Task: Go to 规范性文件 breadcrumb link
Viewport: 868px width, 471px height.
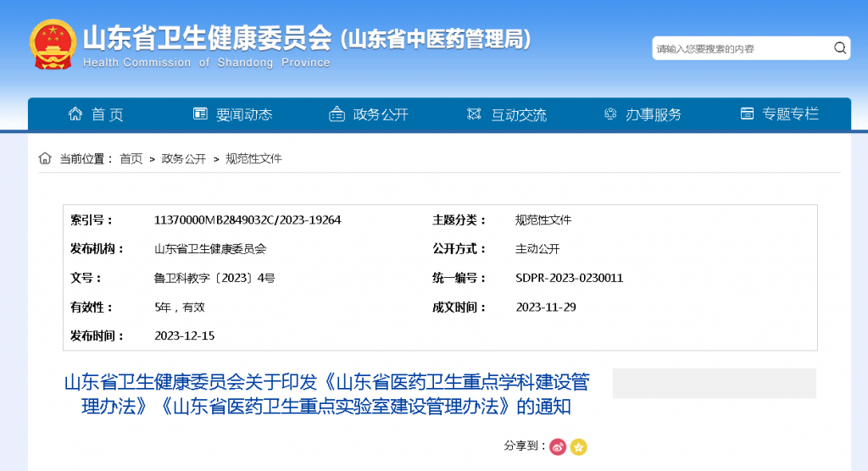Action: 253,159
